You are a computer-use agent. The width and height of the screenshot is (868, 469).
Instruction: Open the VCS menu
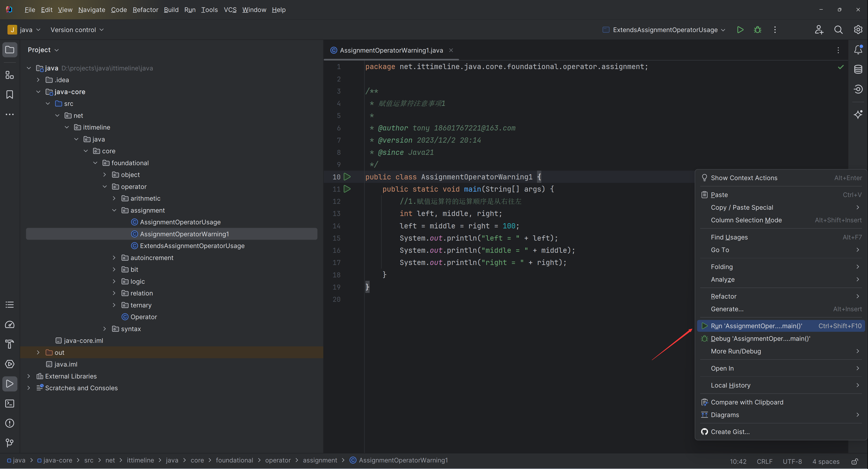pos(230,10)
